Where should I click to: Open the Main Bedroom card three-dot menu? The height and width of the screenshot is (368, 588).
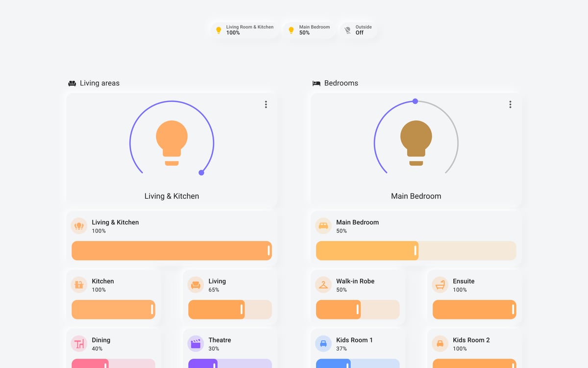click(510, 105)
